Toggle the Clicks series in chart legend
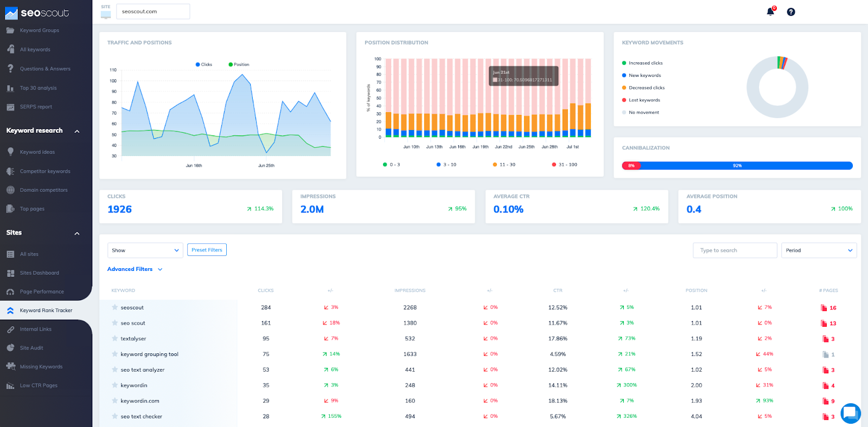 (204, 64)
